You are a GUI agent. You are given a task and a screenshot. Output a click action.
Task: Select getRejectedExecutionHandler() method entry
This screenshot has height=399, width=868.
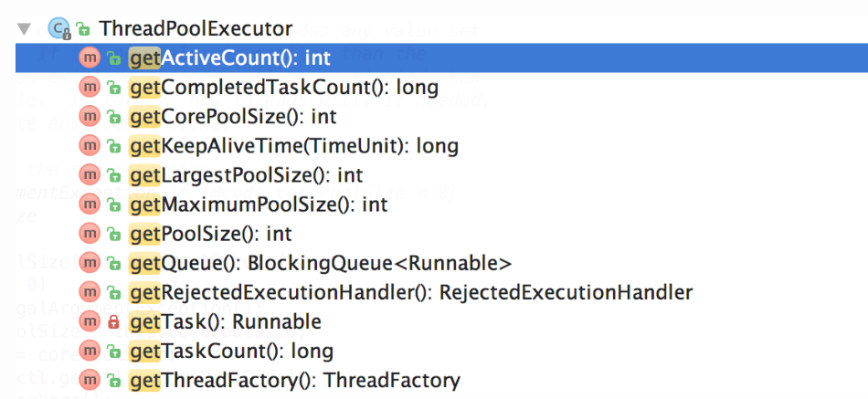click(411, 292)
